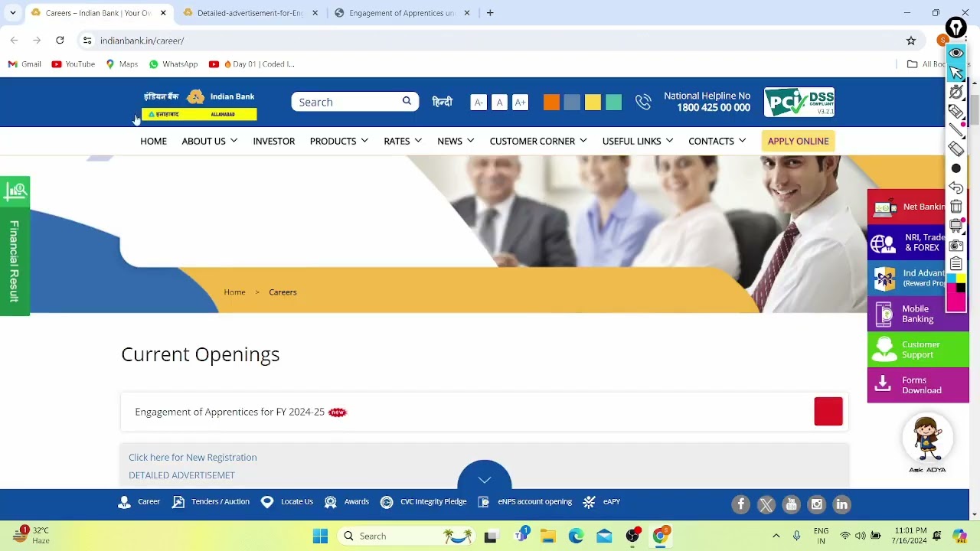
Task: Open Forms Download side shortcut
Action: point(918,385)
